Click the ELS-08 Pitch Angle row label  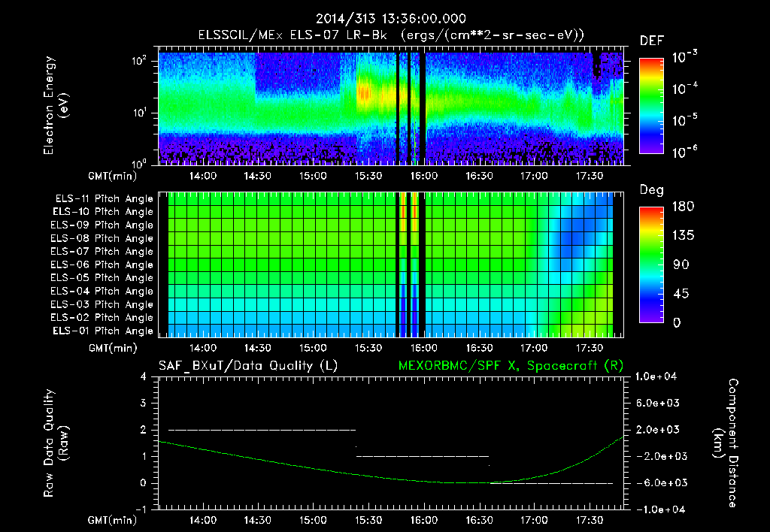tap(102, 238)
